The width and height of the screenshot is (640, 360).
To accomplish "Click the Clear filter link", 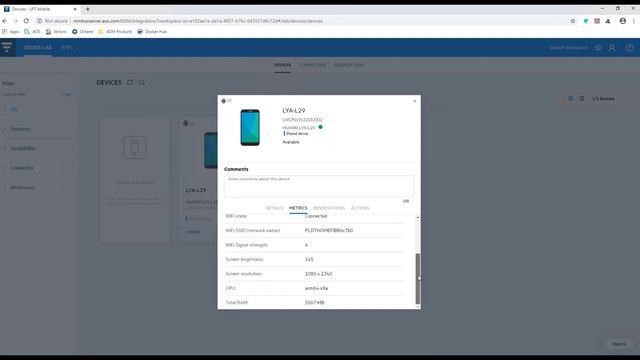I will [x=66, y=94].
